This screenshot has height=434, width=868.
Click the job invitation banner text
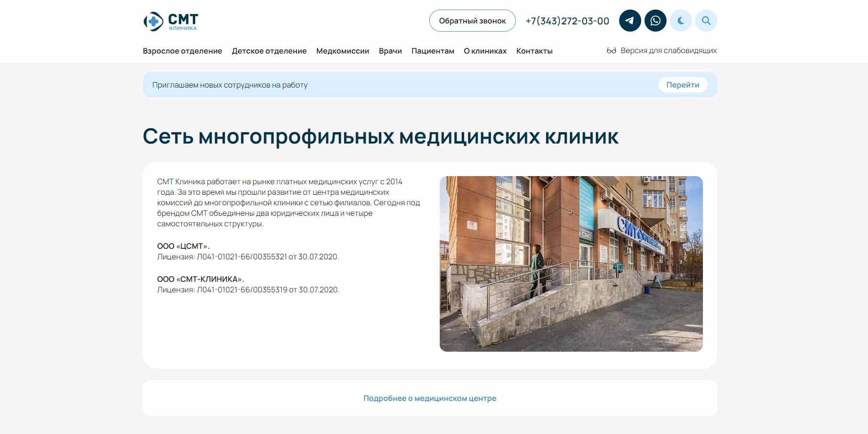click(x=230, y=85)
